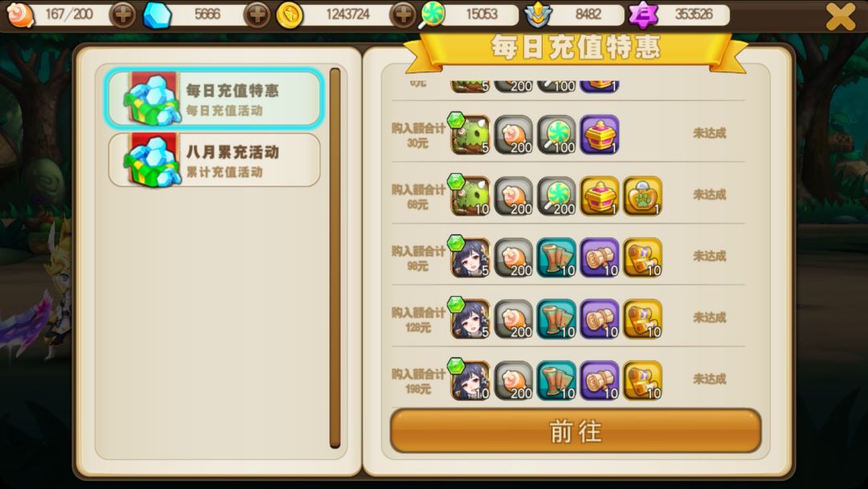The width and height of the screenshot is (868, 489).
Task: Switch to 八月累充活动 tab
Action: tap(215, 160)
